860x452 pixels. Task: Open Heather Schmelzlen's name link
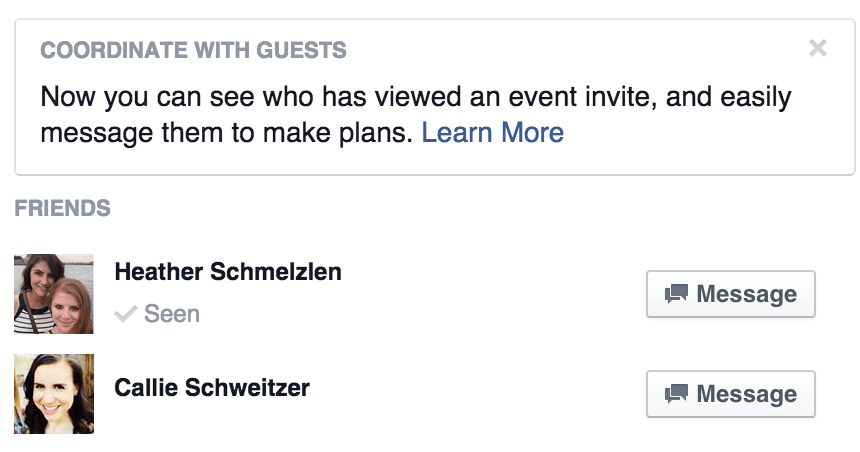click(x=228, y=271)
